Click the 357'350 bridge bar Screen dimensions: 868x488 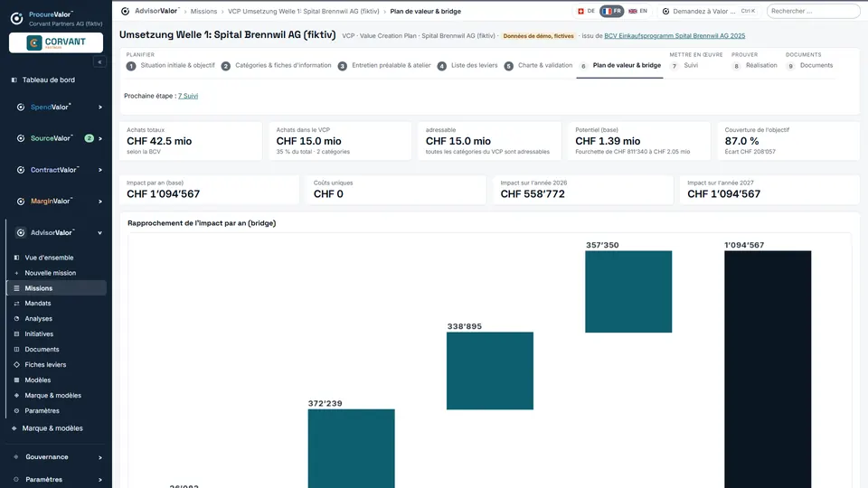pos(628,292)
